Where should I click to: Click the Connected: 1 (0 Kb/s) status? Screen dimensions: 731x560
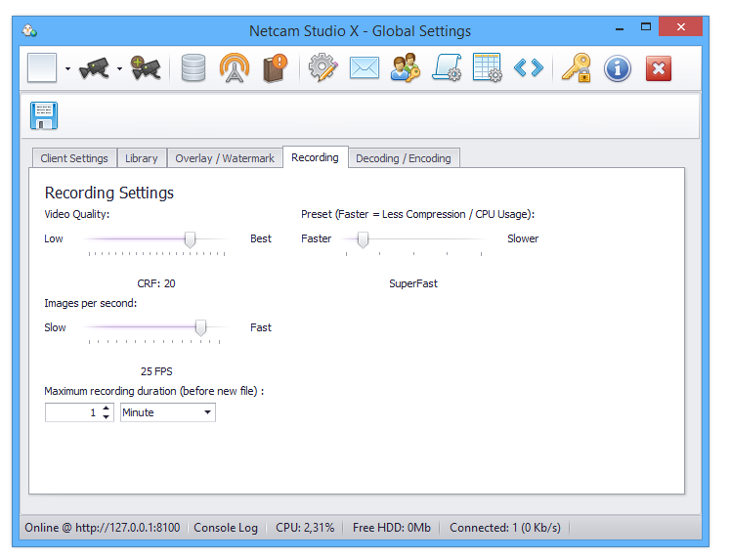pyautogui.click(x=505, y=528)
